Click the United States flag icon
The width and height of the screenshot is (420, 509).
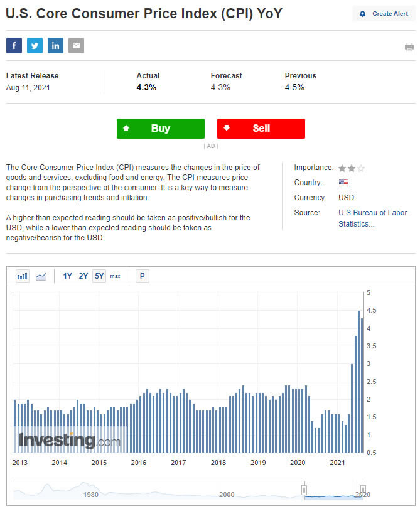tap(343, 183)
